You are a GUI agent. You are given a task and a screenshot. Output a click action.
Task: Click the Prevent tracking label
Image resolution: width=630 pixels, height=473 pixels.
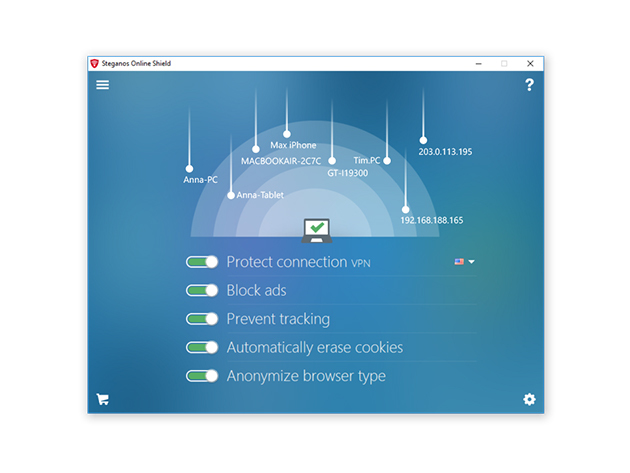(x=278, y=319)
